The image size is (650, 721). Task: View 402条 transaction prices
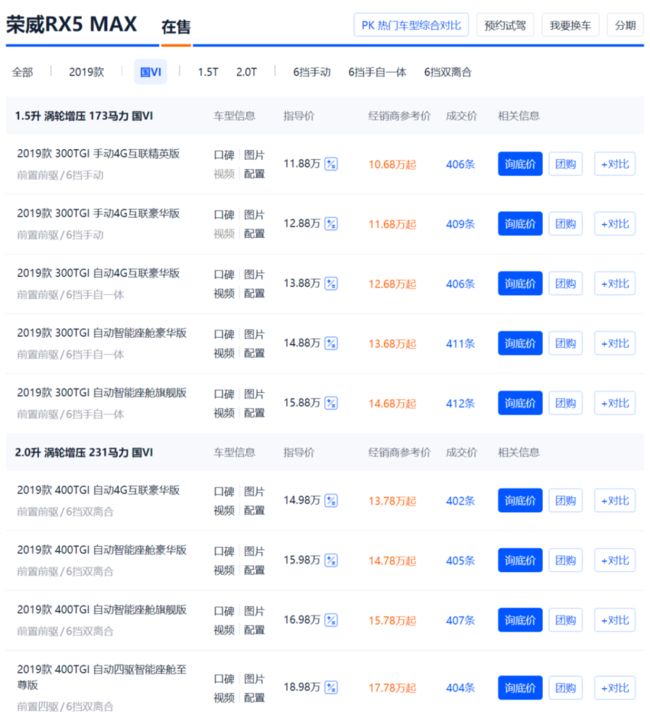coord(460,501)
